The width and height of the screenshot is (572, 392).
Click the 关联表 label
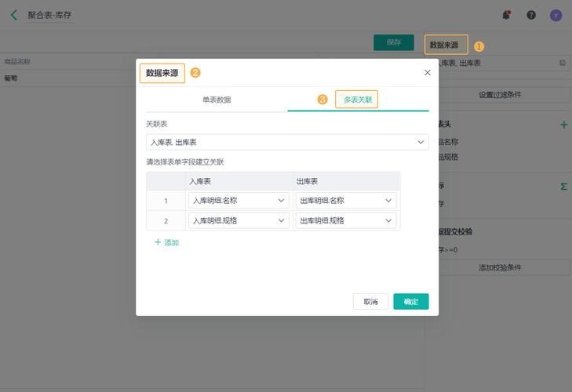click(x=156, y=124)
